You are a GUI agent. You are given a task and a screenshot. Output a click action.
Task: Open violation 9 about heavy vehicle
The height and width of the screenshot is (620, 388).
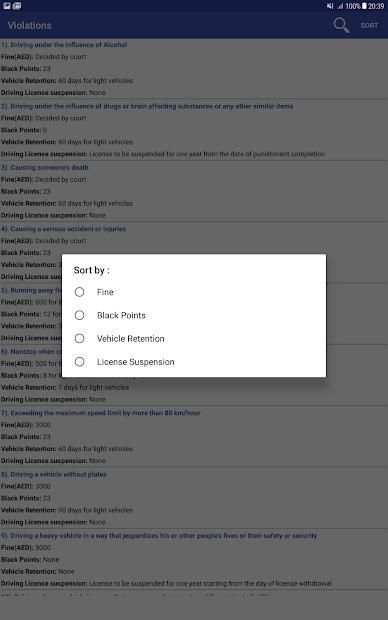[159, 536]
